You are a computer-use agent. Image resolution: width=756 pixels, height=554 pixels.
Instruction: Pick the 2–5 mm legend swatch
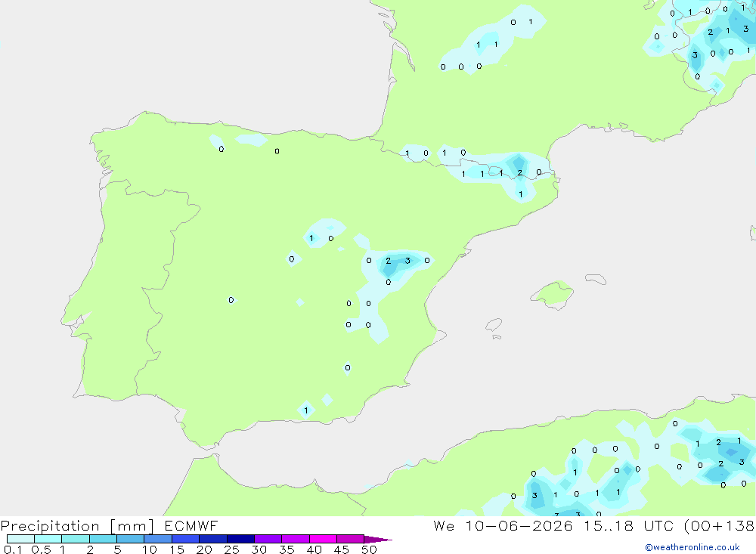tap(103, 539)
